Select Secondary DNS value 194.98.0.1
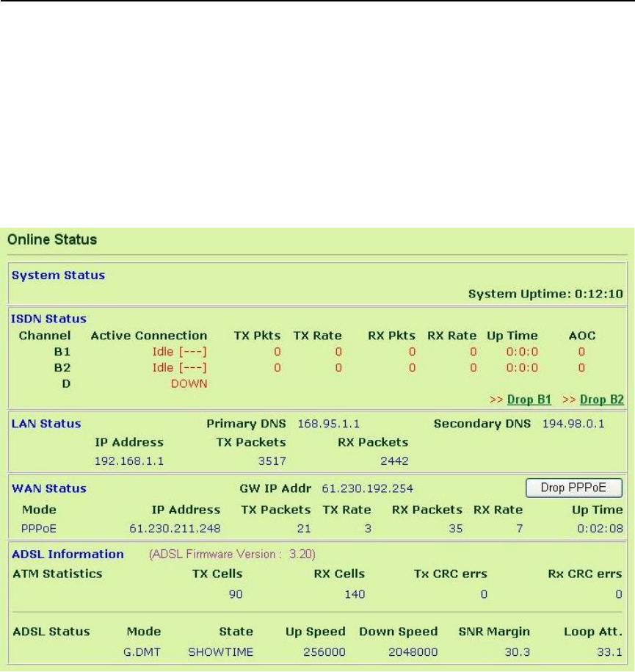 (573, 424)
